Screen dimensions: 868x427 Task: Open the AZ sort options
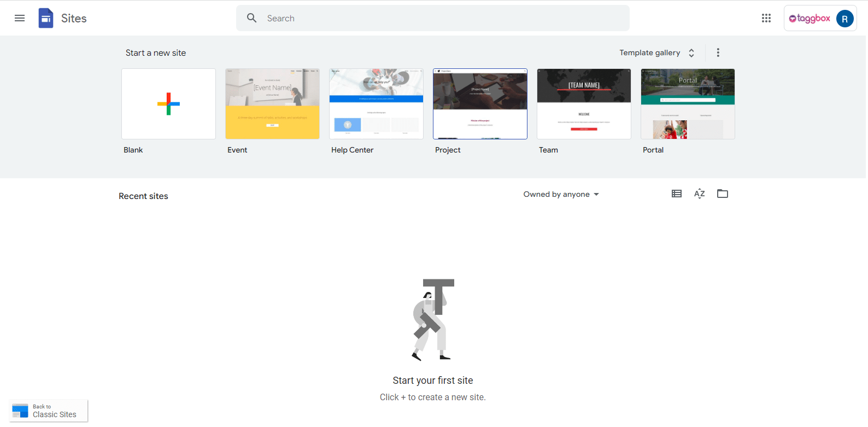point(699,194)
